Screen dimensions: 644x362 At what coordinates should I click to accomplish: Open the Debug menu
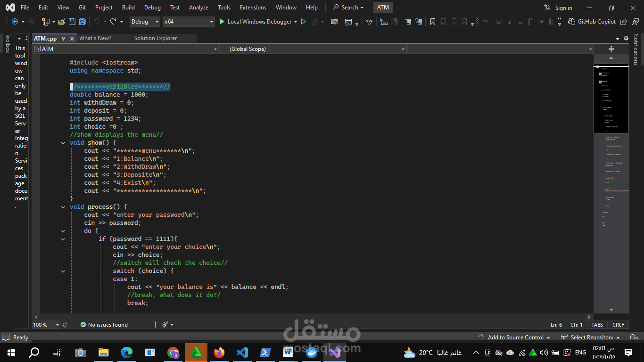[x=152, y=8]
